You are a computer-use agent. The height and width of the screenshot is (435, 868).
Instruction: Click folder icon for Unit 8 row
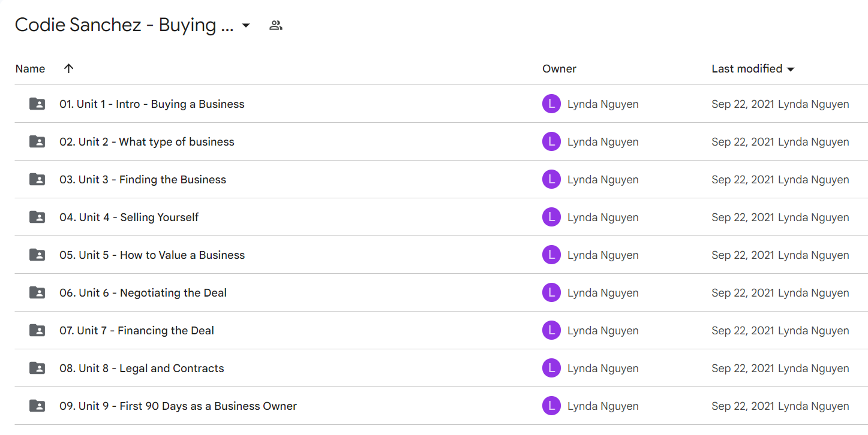click(x=37, y=368)
